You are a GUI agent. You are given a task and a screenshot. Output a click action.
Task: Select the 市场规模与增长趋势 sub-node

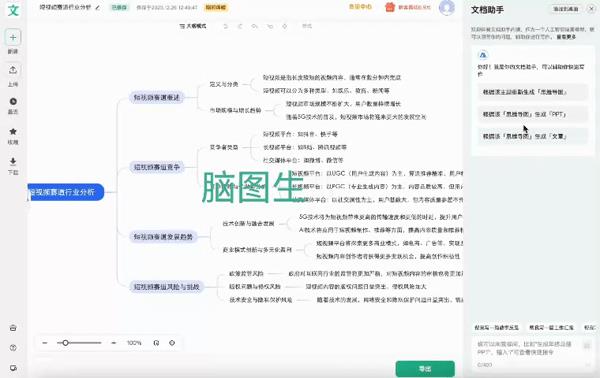tap(235, 111)
